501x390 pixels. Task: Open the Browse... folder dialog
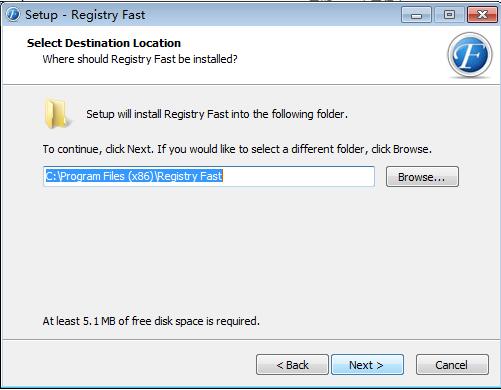point(422,177)
